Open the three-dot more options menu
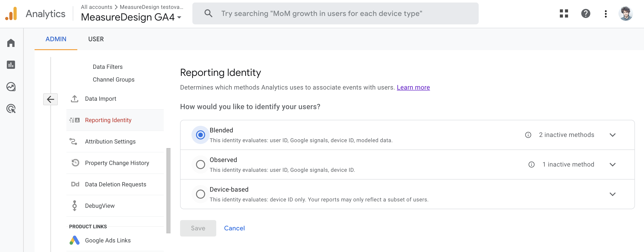The height and width of the screenshot is (252, 644). (606, 14)
